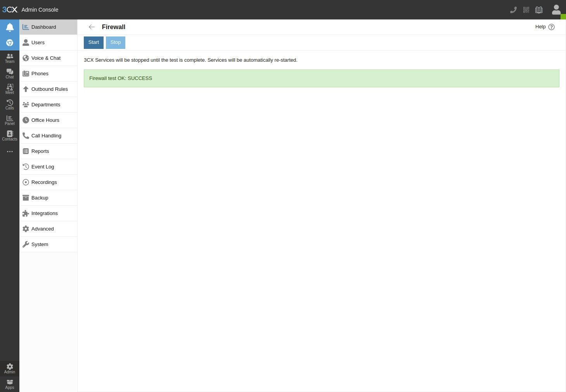Open the user guide book icon

point(539,10)
